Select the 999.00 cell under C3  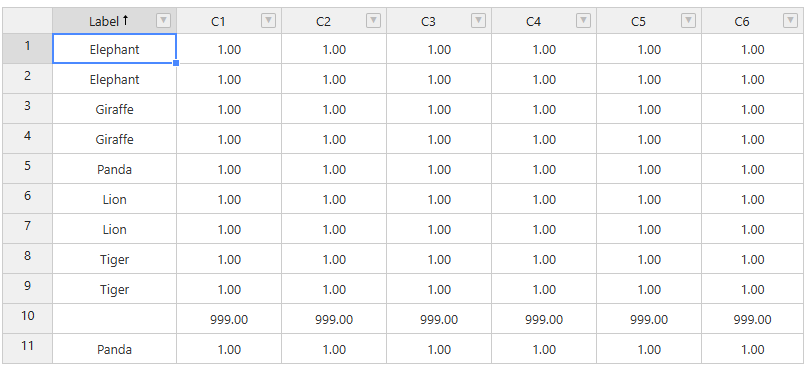(x=439, y=318)
